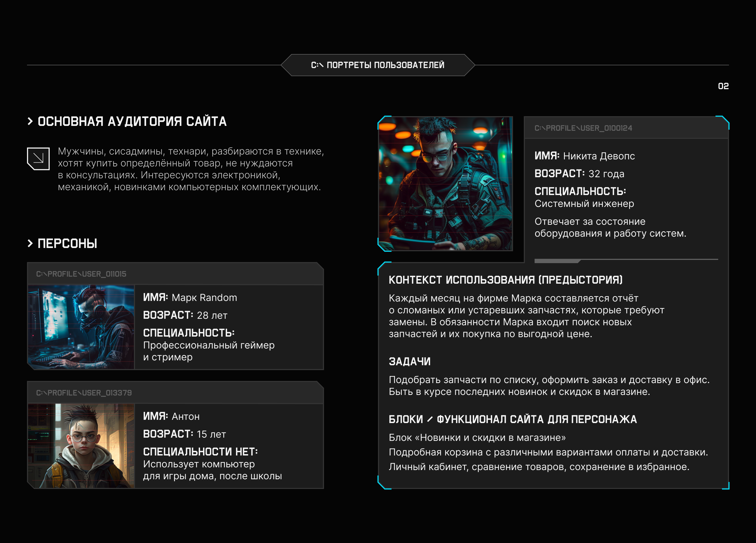The width and height of the screenshot is (756, 543).
Task: Click the Системный инженер specialty text
Action: coord(584,203)
